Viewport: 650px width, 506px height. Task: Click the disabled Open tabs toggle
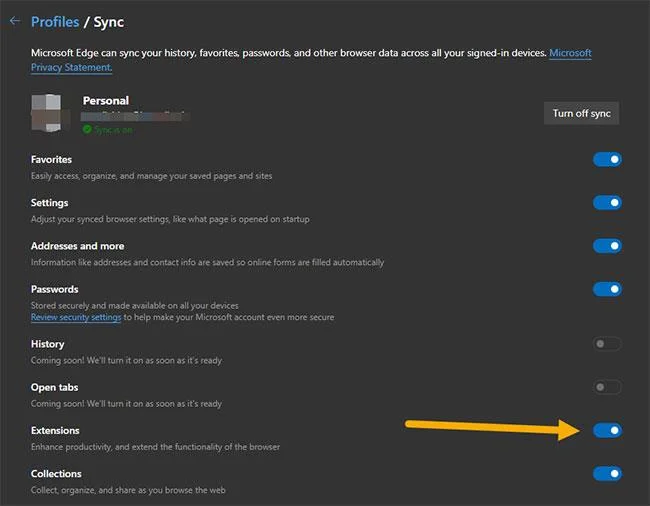click(x=607, y=387)
